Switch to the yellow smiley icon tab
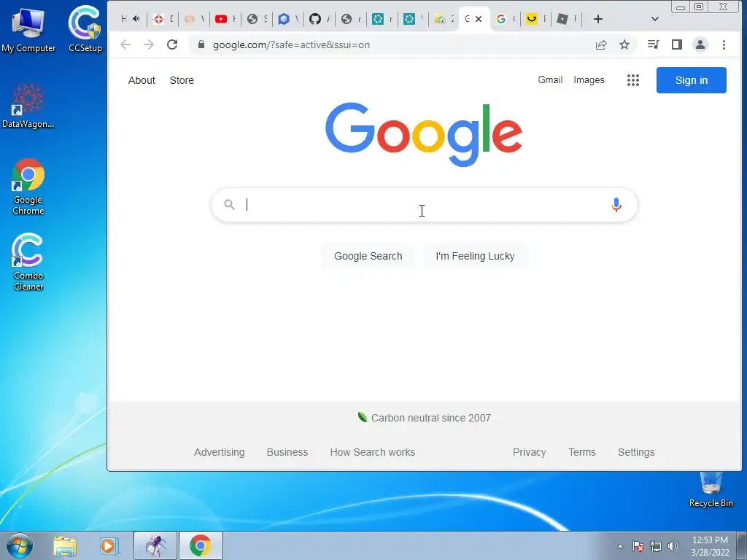Viewport: 747px width, 560px height. (536, 19)
